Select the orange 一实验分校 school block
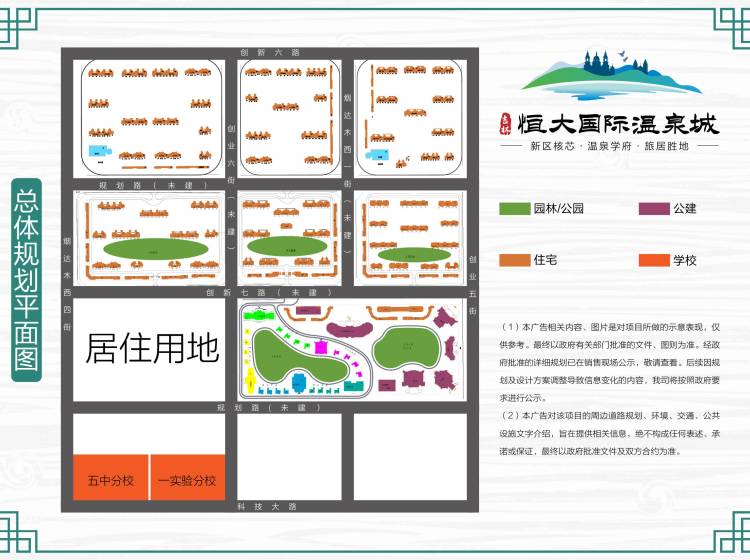Screen dimensions: 750x560 pos(188,477)
